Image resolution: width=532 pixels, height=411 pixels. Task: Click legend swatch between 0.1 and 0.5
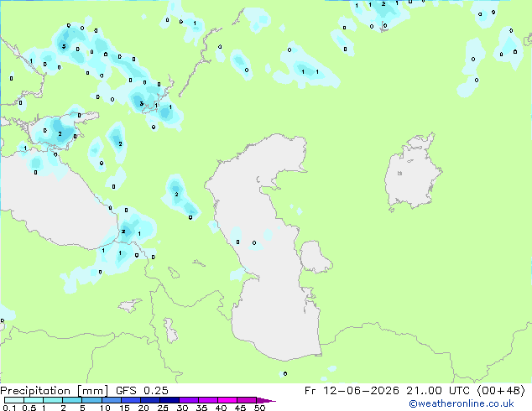(14, 400)
